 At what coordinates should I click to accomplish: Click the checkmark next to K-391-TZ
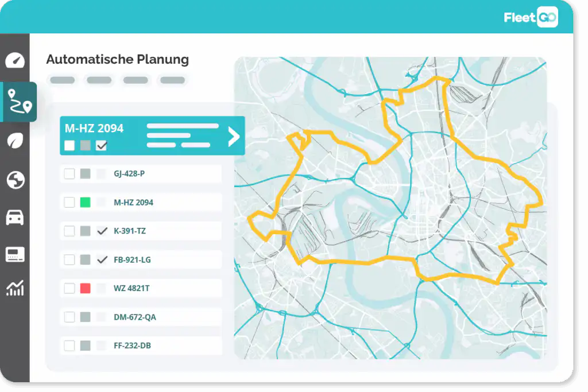coord(102,231)
